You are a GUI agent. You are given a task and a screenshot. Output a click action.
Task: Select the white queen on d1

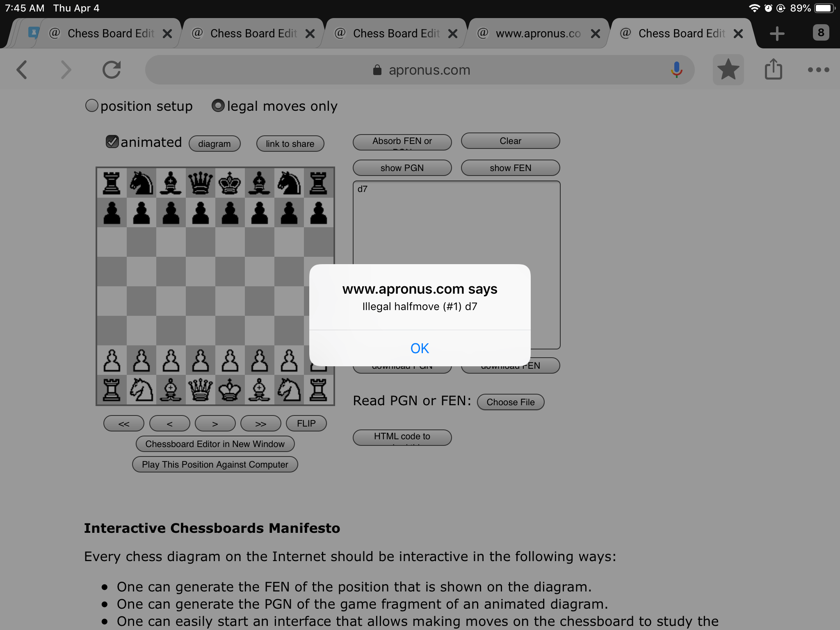coord(201,390)
